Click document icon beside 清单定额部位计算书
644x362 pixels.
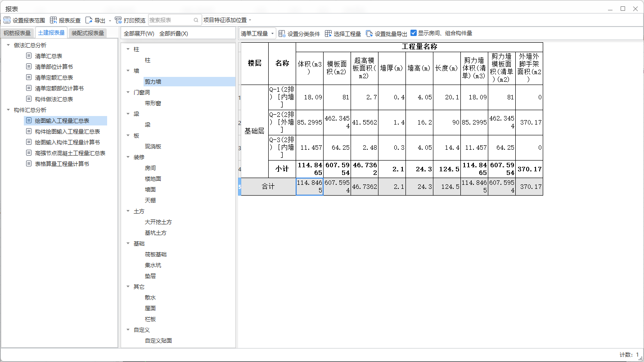point(29,89)
